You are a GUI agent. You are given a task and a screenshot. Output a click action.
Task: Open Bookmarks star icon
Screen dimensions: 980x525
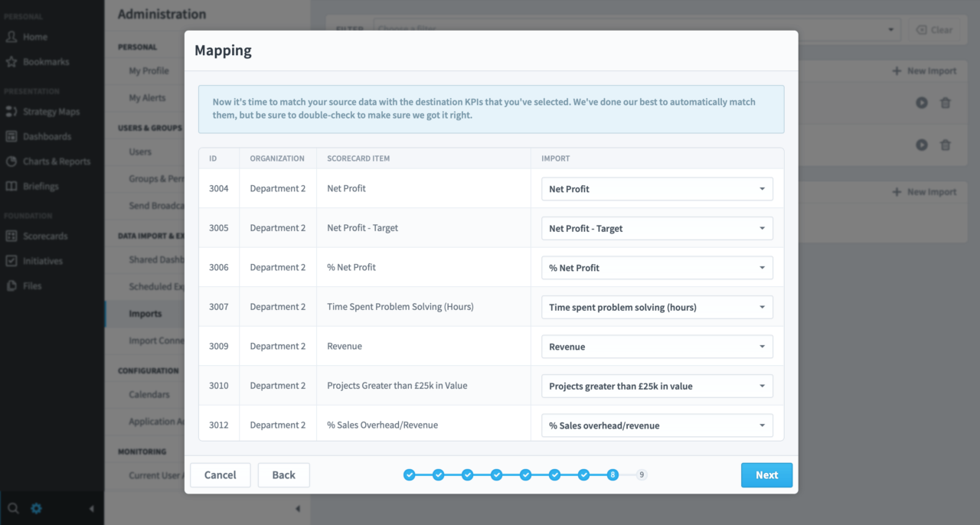click(11, 62)
